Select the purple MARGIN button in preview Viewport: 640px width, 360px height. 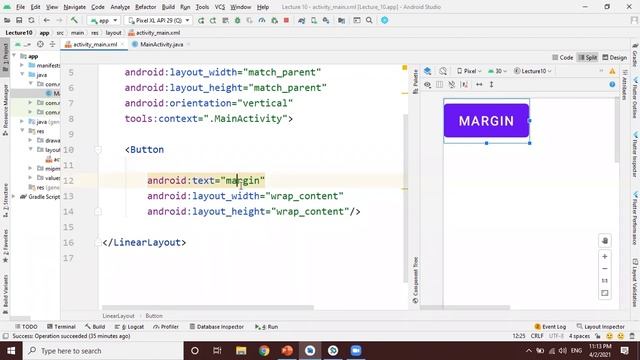click(487, 121)
